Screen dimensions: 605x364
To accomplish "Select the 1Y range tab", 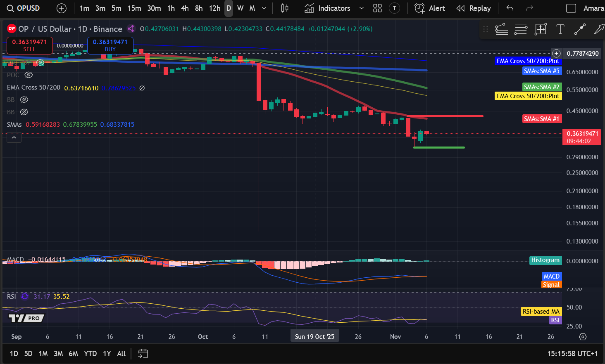I will 106,354.
